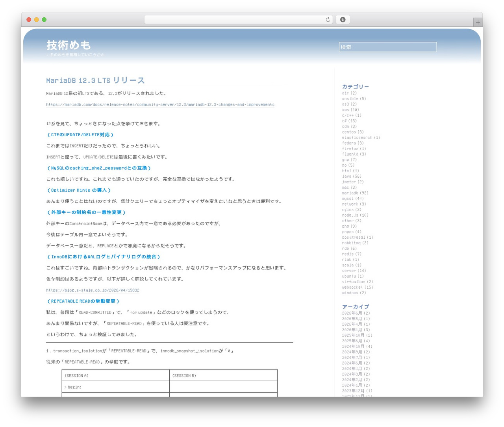Open the MariaDB 12.3 LTS リリース post title
Screen dimensions: 504x427
(x=95, y=80)
